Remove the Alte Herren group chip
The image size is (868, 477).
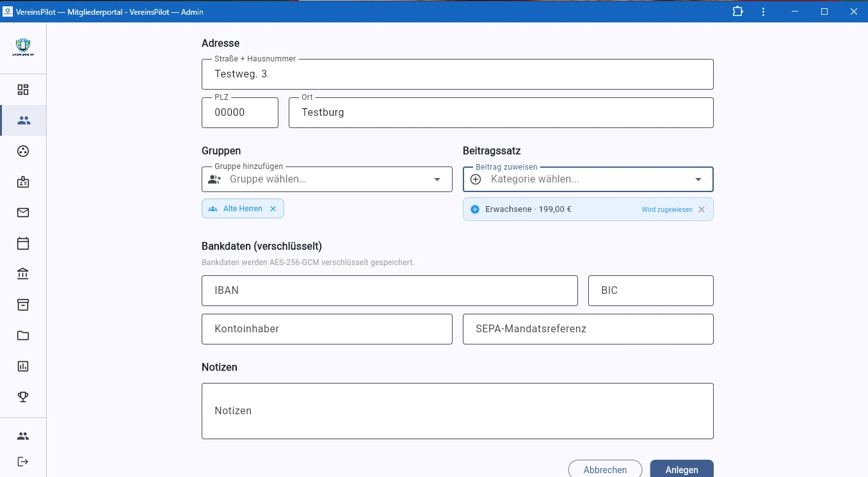pos(273,209)
